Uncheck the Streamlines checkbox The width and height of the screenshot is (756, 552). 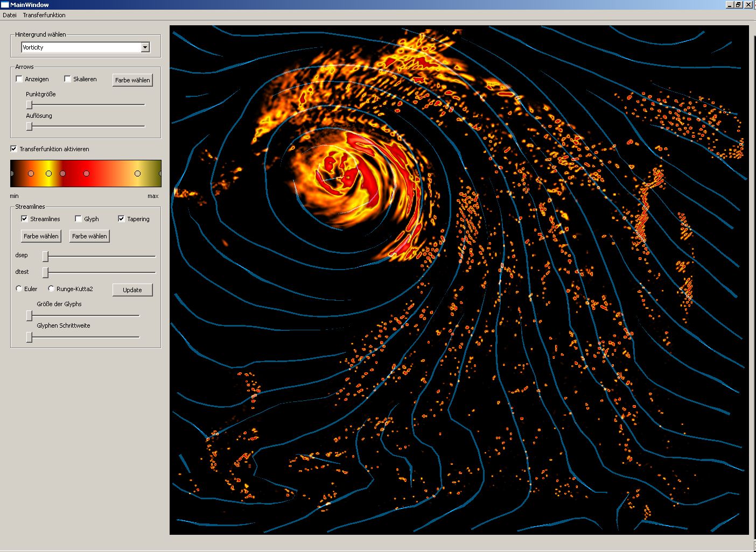coord(24,219)
